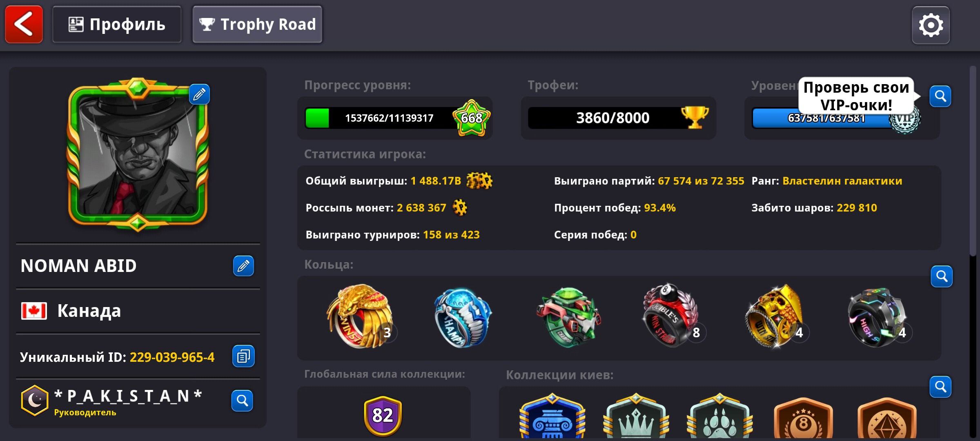Viewport: 980px width, 441px height.
Task: Click the red back arrow button
Action: pyautogui.click(x=24, y=24)
